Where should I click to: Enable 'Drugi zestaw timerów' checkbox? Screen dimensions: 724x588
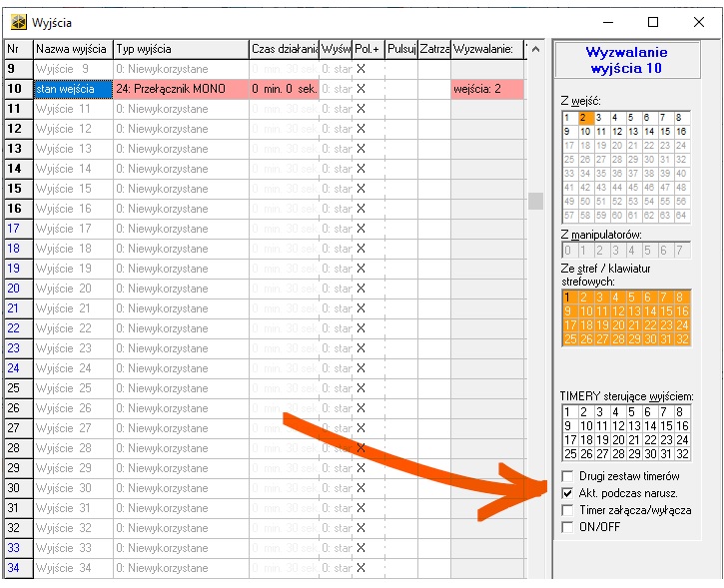(x=568, y=476)
